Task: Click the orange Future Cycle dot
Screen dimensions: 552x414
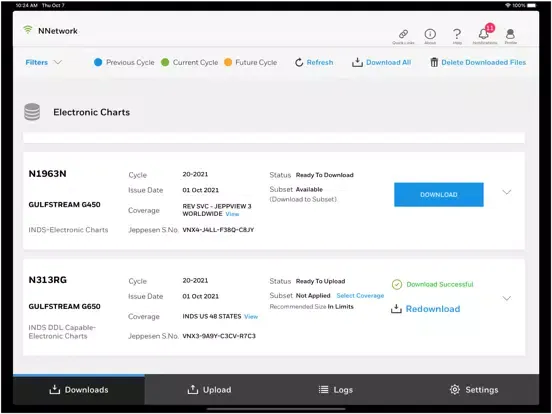Action: (228, 62)
